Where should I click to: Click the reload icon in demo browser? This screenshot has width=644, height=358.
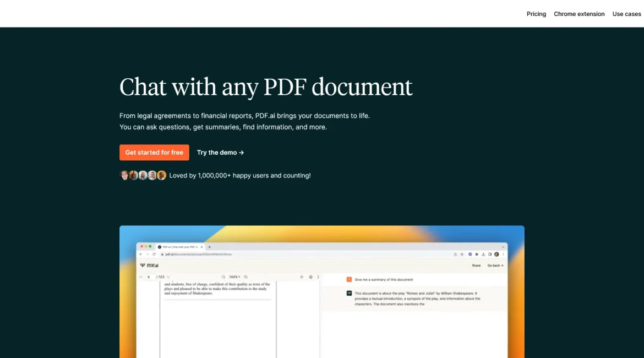(154, 254)
